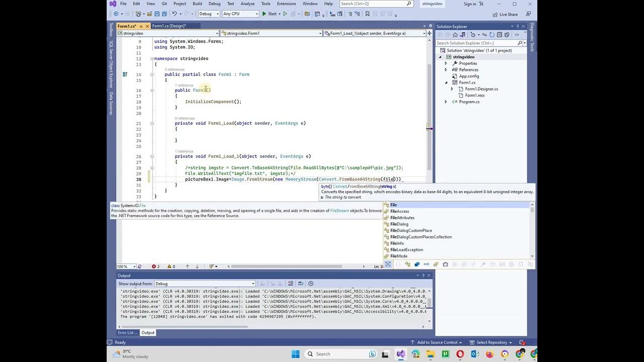644x362 pixels.
Task: Click the FileStream link in the tooltip
Action: [x=340, y=211]
